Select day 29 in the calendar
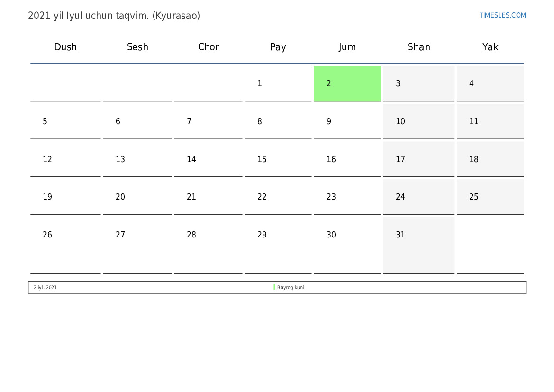The width and height of the screenshot is (554, 392). 278,246
